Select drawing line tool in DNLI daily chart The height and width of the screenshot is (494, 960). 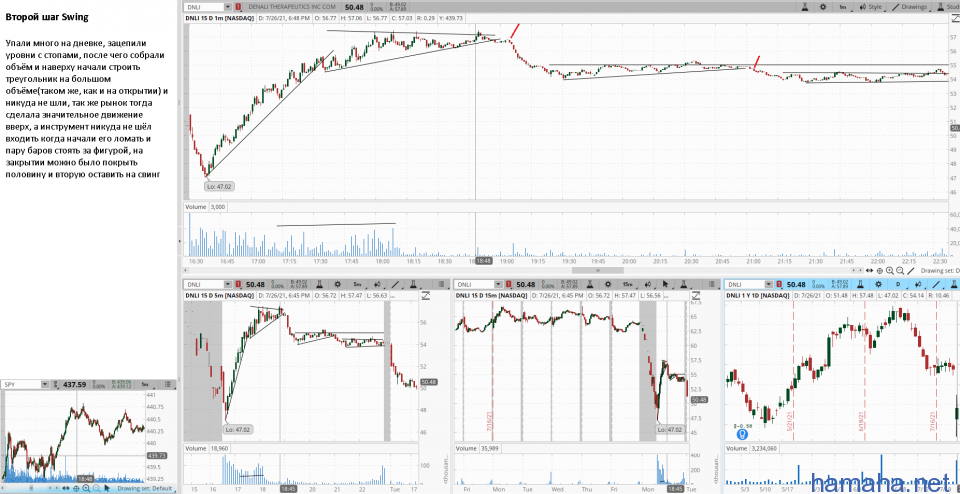coord(937,284)
